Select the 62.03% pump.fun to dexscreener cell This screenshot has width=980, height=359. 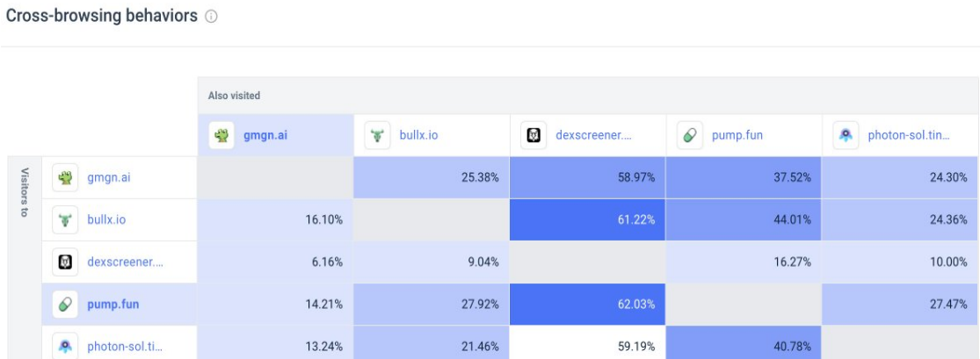587,305
